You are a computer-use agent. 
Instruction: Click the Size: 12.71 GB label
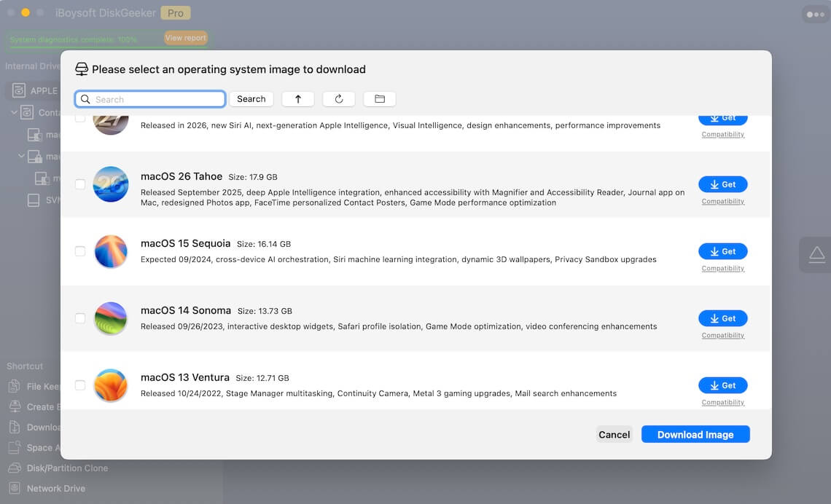(262, 378)
